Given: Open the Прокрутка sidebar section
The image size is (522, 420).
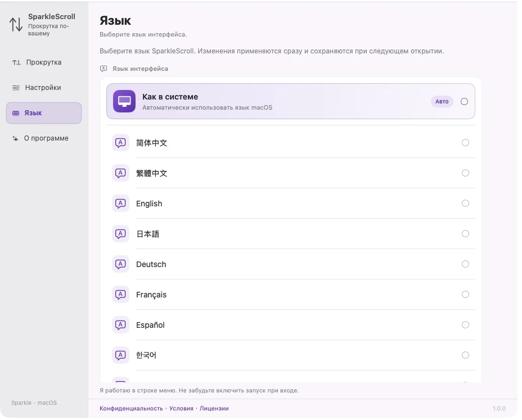Looking at the screenshot, I should click(x=44, y=62).
